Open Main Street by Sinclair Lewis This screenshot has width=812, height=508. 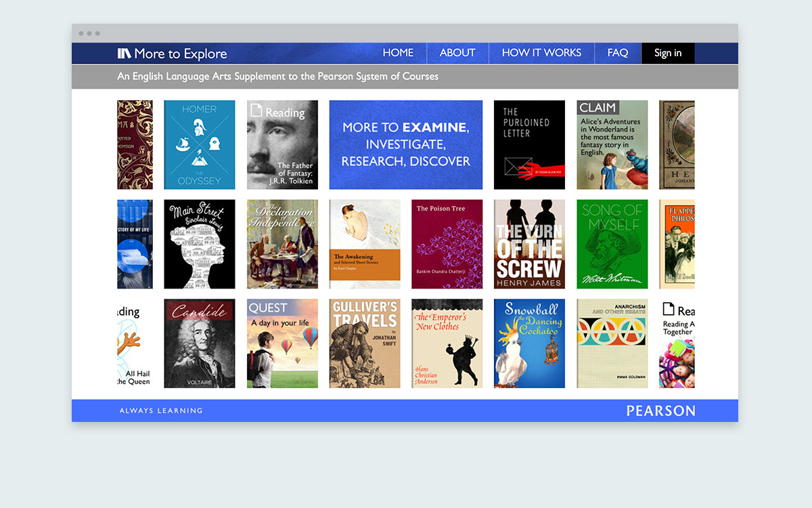pos(200,244)
